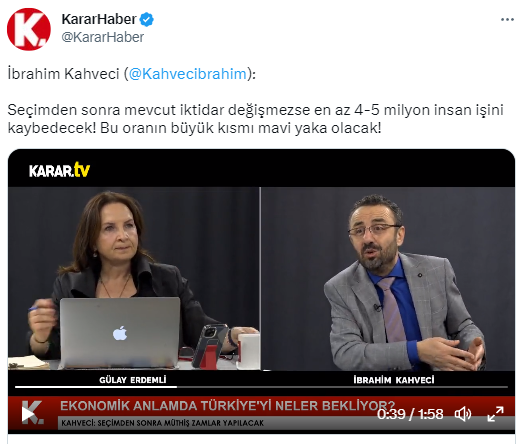Image resolution: width=524 pixels, height=444 pixels.
Task: Mute the video with speaker icon
Action: 463,414
